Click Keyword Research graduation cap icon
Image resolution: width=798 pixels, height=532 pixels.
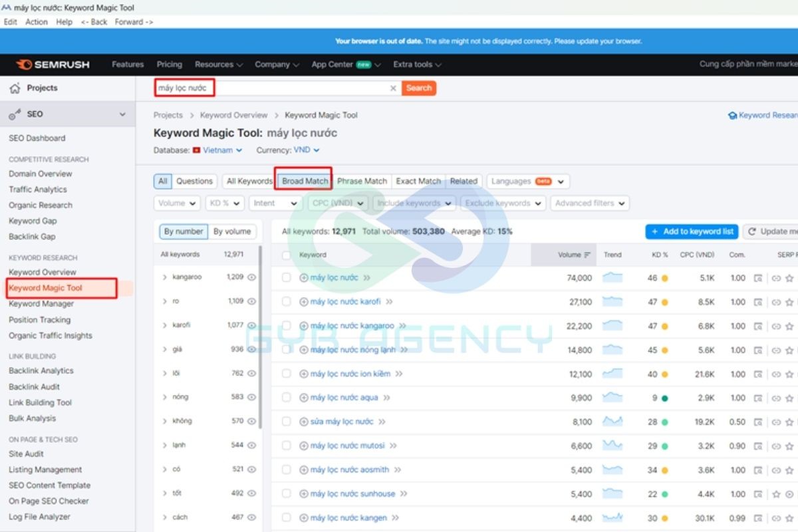point(733,115)
